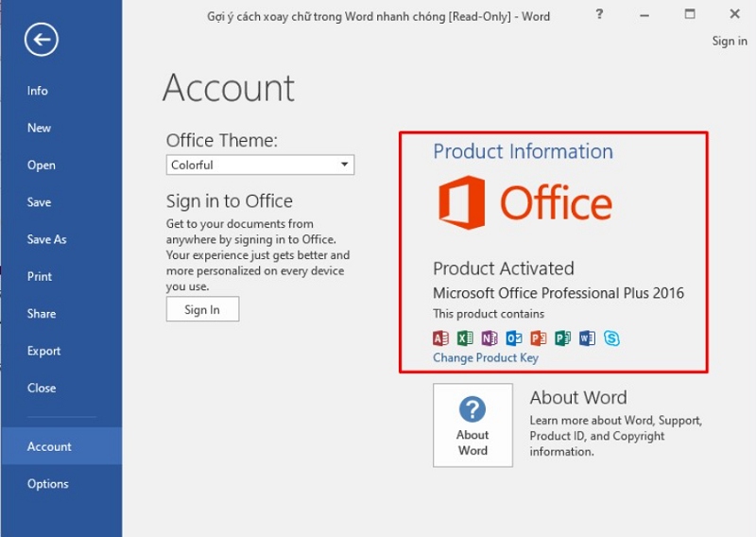Click the Excel app icon
The width and height of the screenshot is (756, 537).
click(465, 338)
